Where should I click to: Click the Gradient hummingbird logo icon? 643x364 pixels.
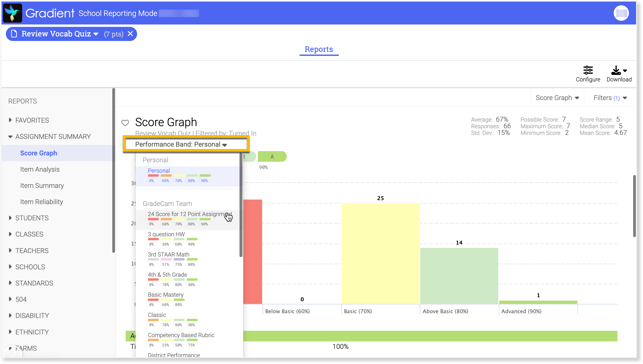[13, 13]
